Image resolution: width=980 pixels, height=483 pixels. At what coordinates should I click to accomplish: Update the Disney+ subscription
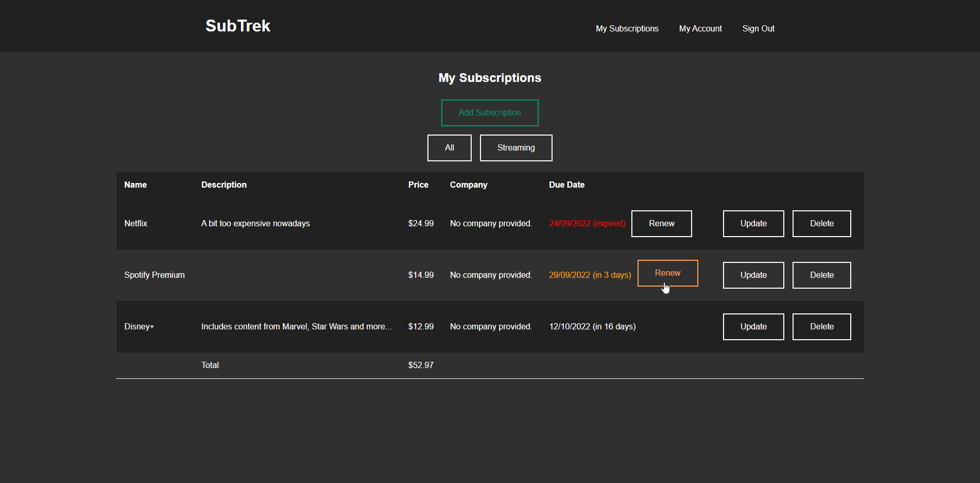tap(753, 326)
